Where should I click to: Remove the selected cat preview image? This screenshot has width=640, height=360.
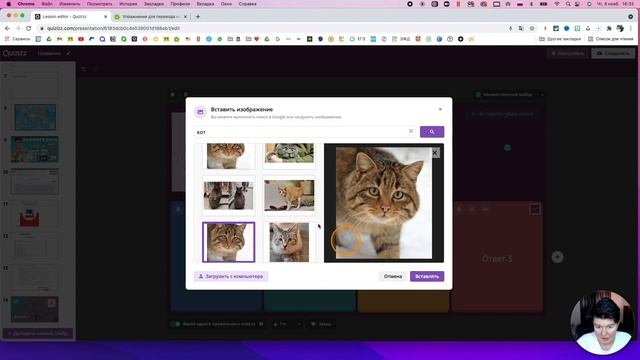[435, 153]
